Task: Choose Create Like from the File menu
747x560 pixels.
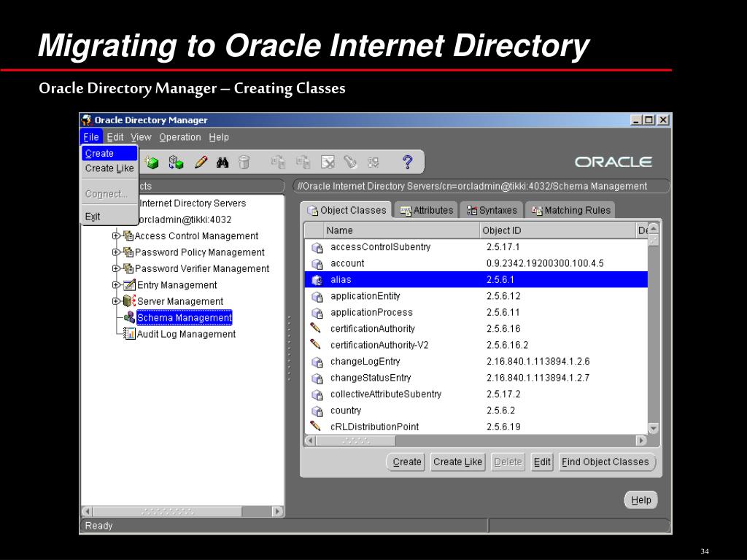Action: coord(109,168)
